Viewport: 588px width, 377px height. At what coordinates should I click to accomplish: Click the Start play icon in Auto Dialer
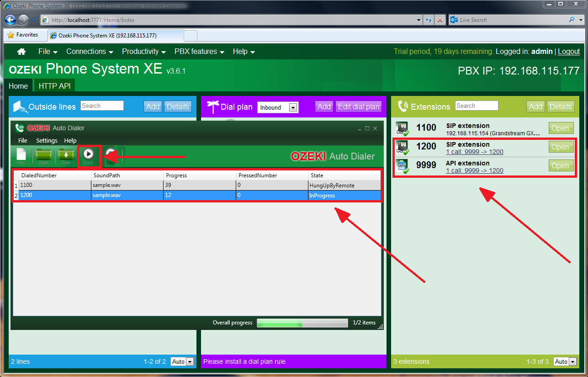[89, 154]
